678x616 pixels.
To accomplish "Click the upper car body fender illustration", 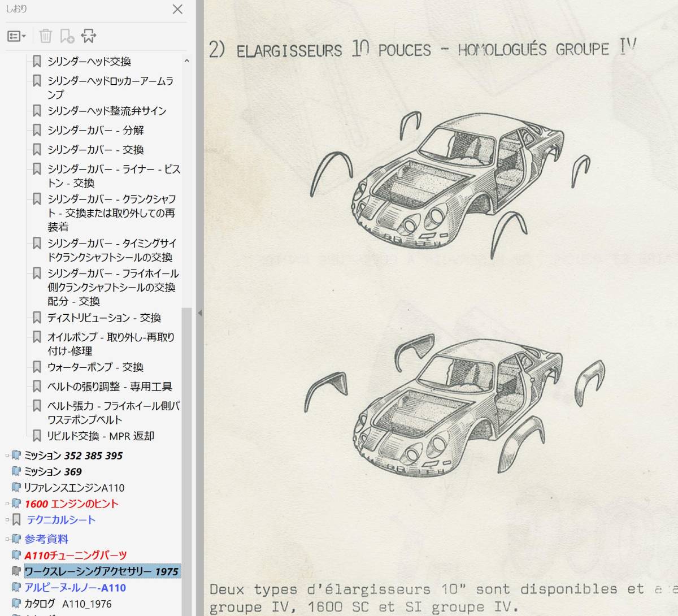I will click(449, 184).
